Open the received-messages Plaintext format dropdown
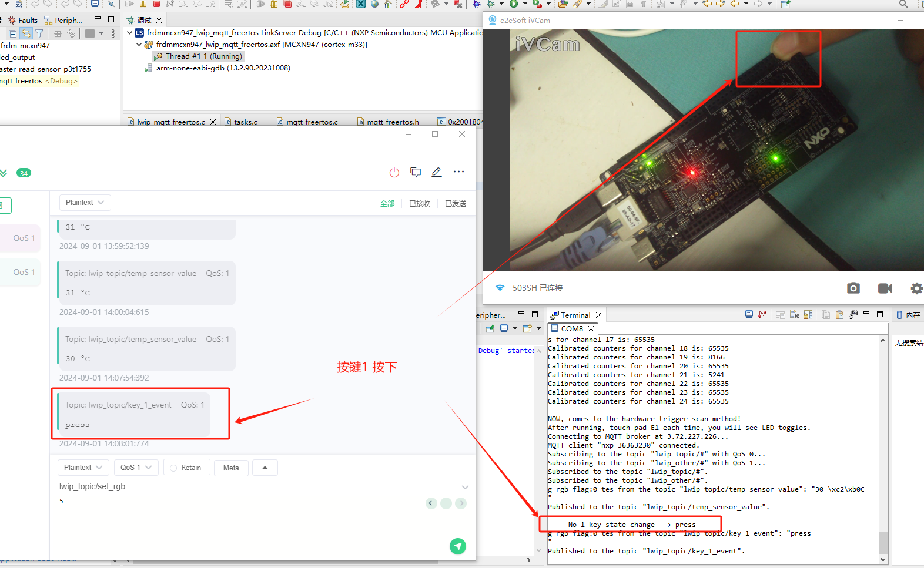Image resolution: width=924 pixels, height=568 pixels. (85, 203)
